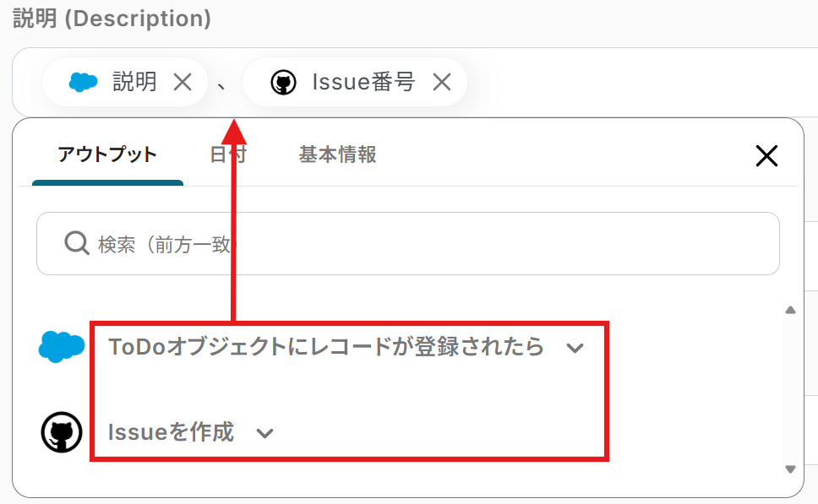Click the magnifier icon in the search box
This screenshot has height=504, width=818.
[76, 244]
